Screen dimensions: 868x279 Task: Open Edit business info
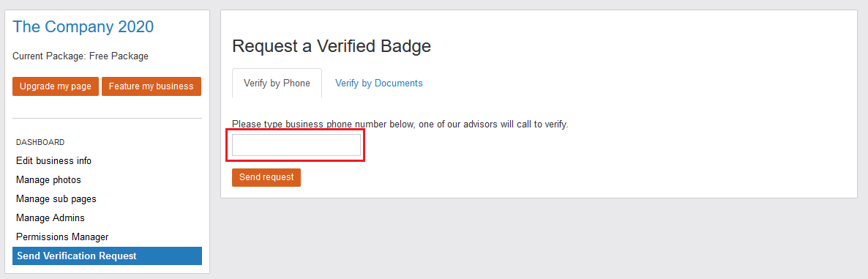coord(53,161)
